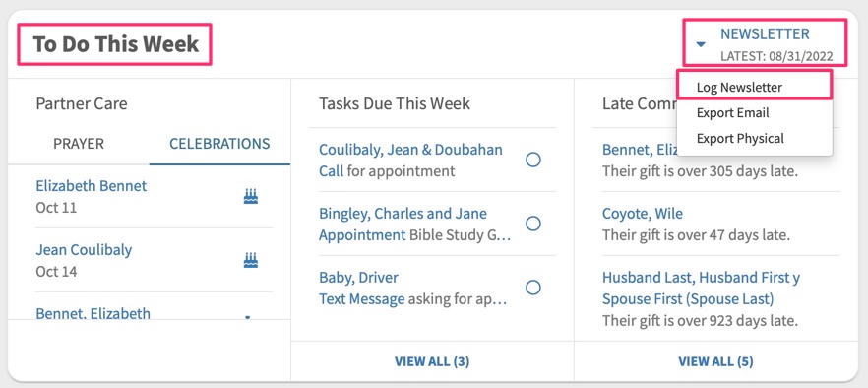Viewport: 868px width, 388px height.
Task: Open Coyote, Wile late commitment
Action: pyautogui.click(x=643, y=214)
